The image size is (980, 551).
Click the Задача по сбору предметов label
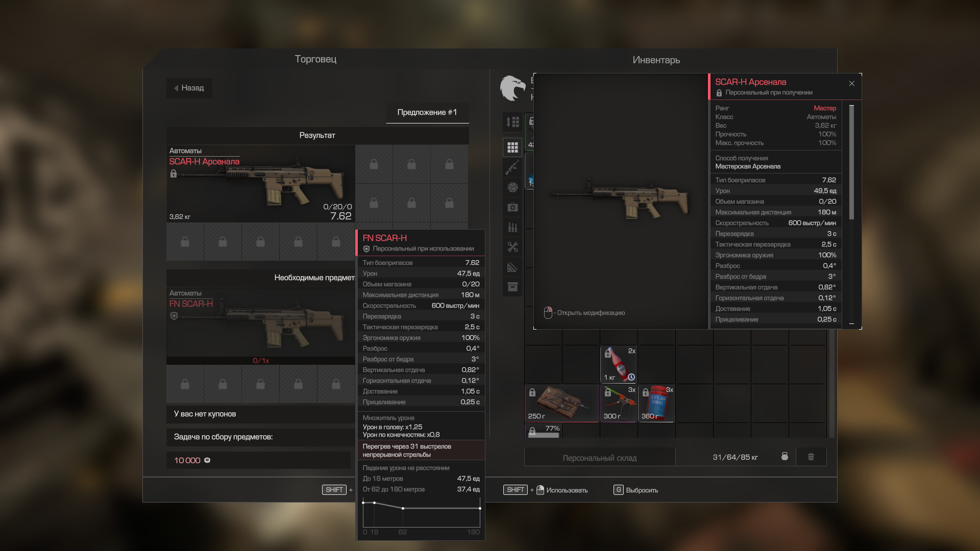click(223, 437)
